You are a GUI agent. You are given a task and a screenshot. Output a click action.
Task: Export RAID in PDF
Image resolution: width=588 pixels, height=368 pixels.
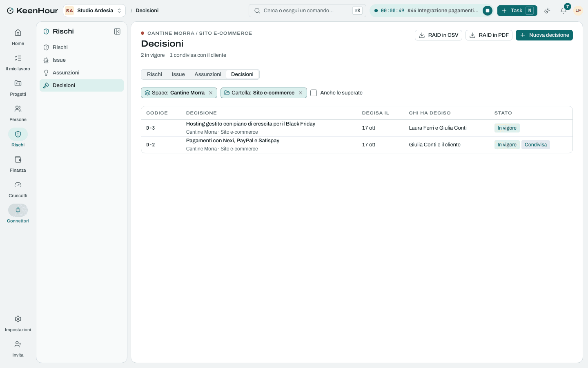(x=489, y=35)
